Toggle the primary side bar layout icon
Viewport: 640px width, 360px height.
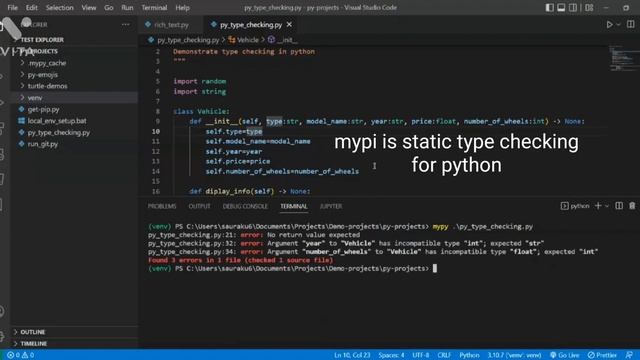point(549,8)
